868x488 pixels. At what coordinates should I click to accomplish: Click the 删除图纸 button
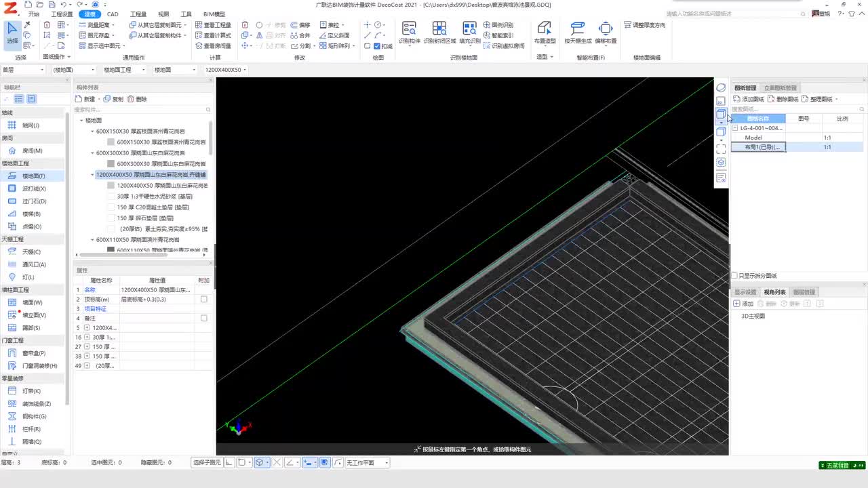click(783, 99)
